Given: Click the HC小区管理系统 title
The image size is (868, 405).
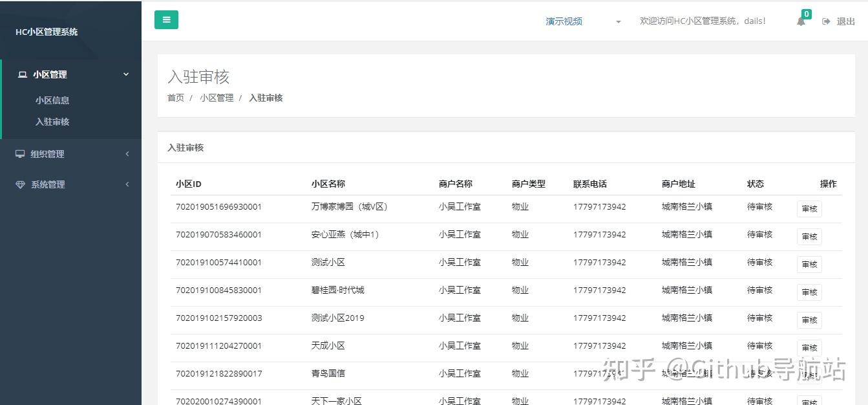Looking at the screenshot, I should 47,32.
